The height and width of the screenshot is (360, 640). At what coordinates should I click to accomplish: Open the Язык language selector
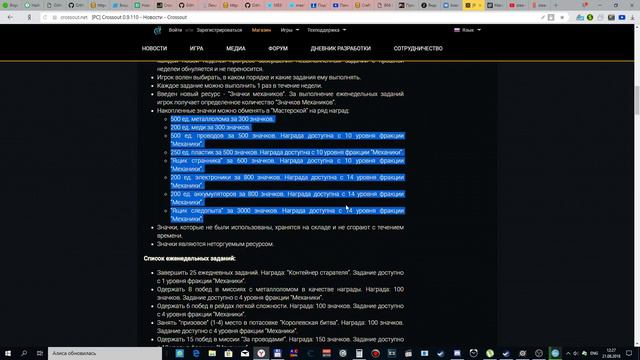tap(467, 30)
